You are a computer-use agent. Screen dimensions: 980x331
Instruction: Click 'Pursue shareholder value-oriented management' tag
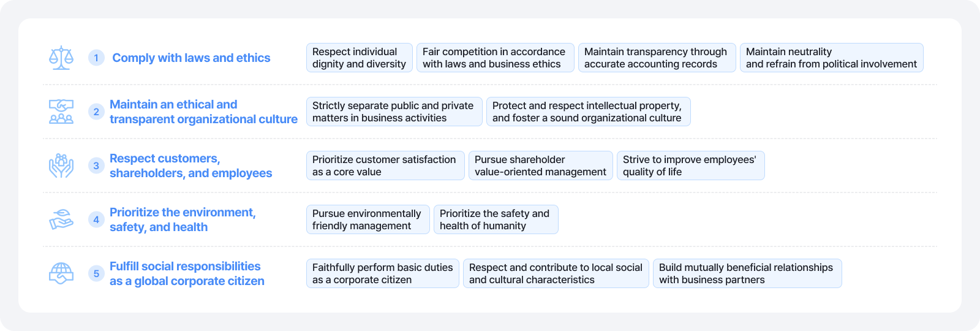pos(540,165)
